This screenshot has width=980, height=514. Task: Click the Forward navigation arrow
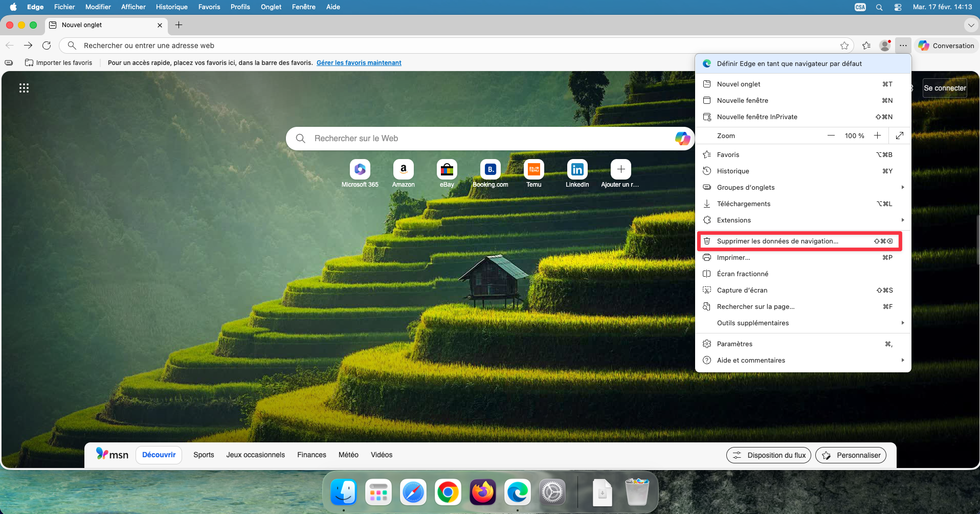point(28,46)
